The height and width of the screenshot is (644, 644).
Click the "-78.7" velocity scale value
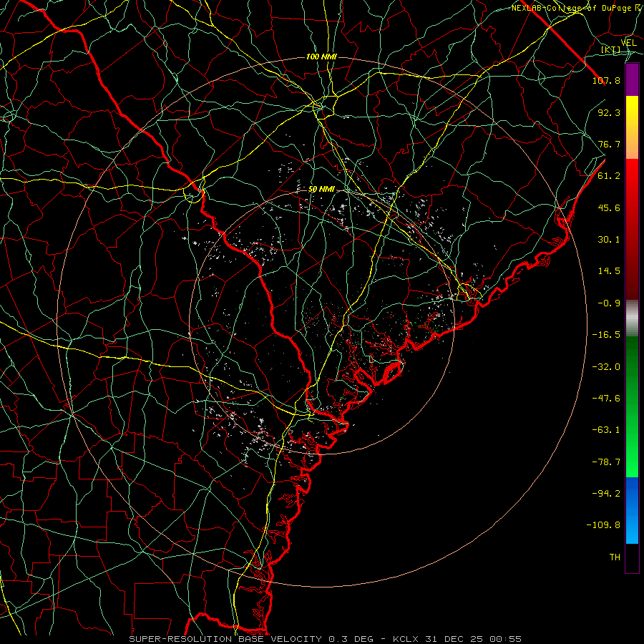click(606, 462)
